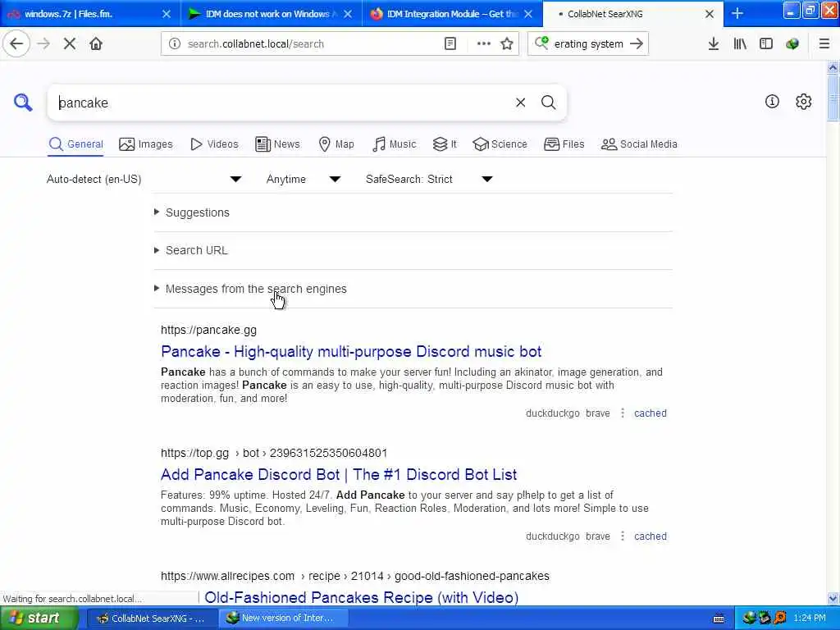The width and height of the screenshot is (840, 630).
Task: Stop loading the page with the X button
Action: click(70, 44)
